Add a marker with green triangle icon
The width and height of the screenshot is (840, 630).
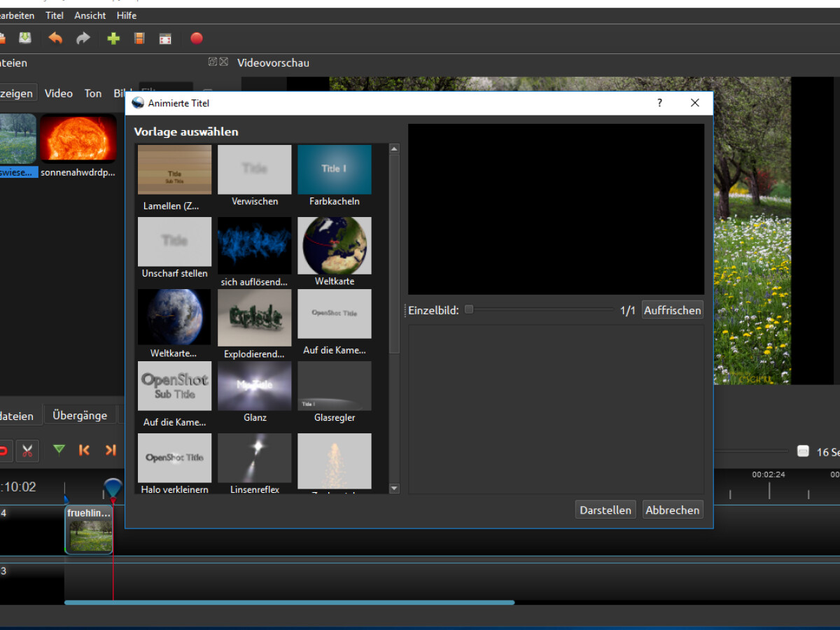tap(59, 450)
